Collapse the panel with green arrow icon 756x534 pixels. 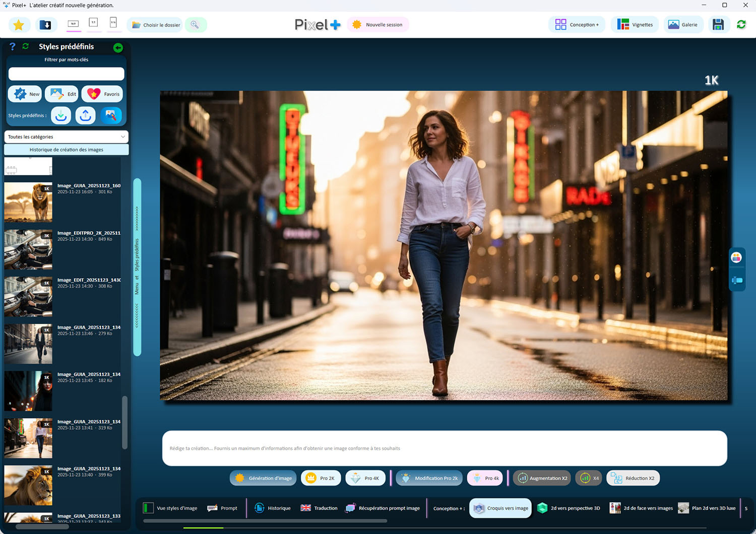tap(118, 47)
